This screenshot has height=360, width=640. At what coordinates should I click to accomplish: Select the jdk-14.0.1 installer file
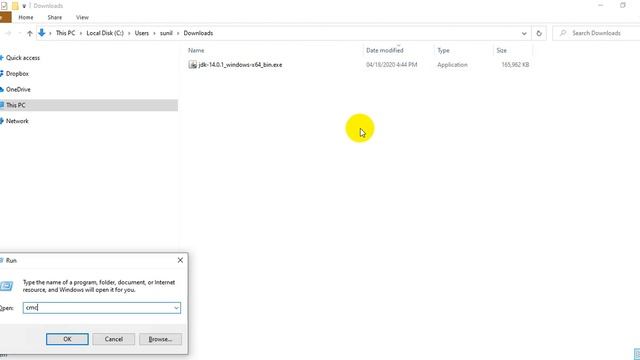[x=240, y=65]
